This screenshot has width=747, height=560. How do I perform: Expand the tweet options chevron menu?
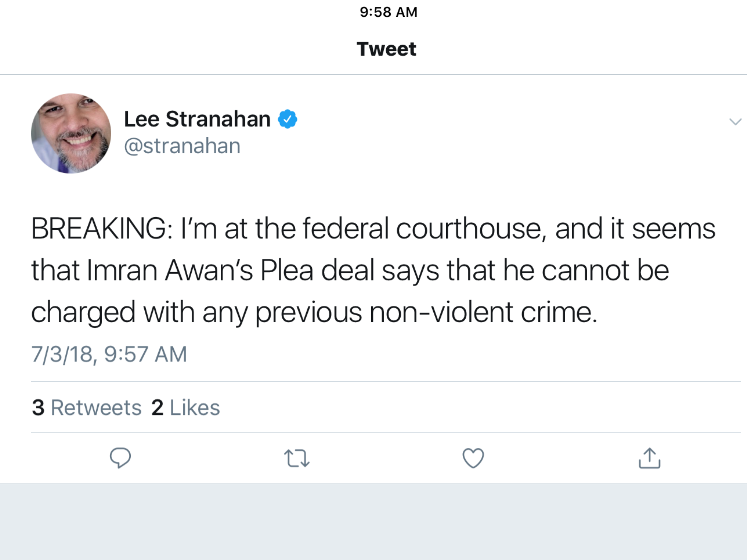click(735, 122)
